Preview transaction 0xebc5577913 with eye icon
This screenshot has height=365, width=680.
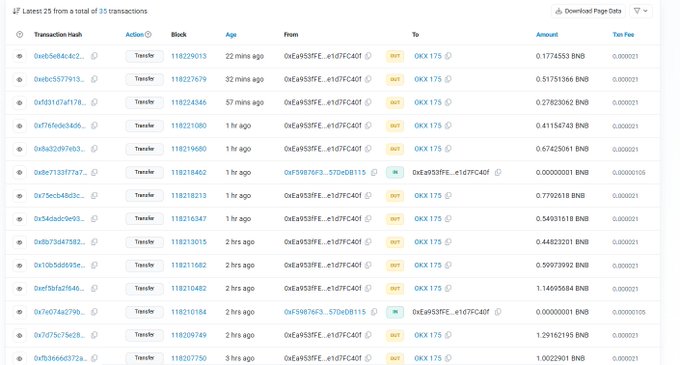click(20, 79)
